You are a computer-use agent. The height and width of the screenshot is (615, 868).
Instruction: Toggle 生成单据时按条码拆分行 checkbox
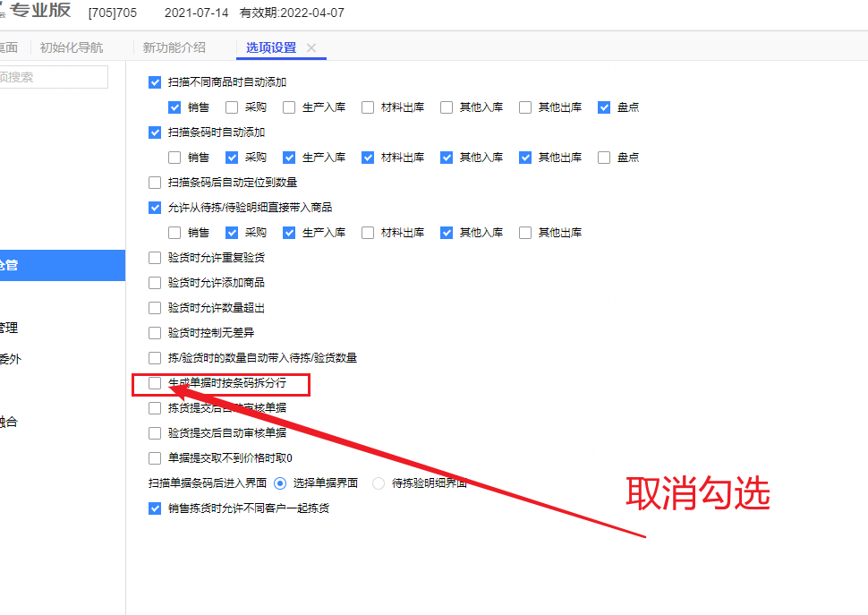pyautogui.click(x=155, y=383)
